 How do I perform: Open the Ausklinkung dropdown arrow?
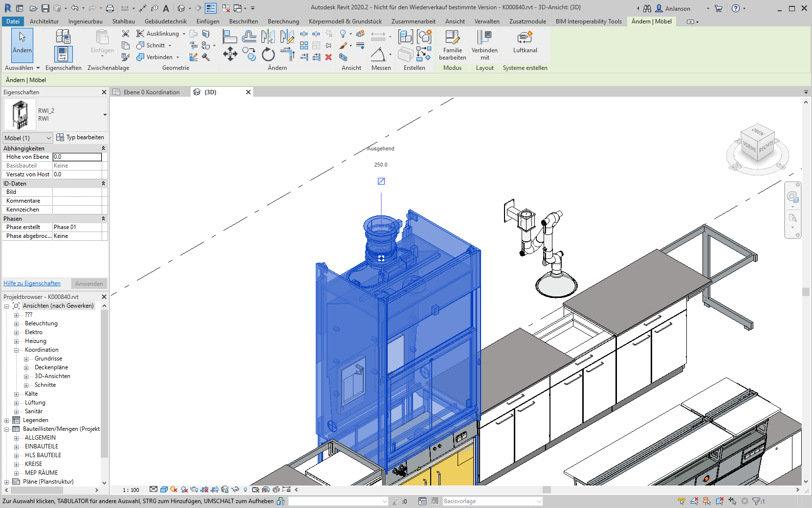184,34
